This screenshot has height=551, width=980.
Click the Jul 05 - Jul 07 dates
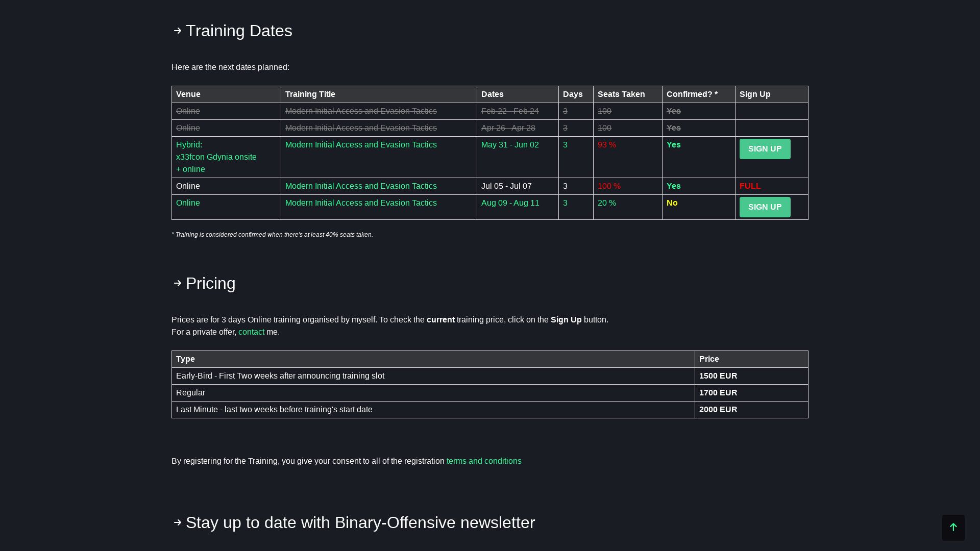(506, 186)
